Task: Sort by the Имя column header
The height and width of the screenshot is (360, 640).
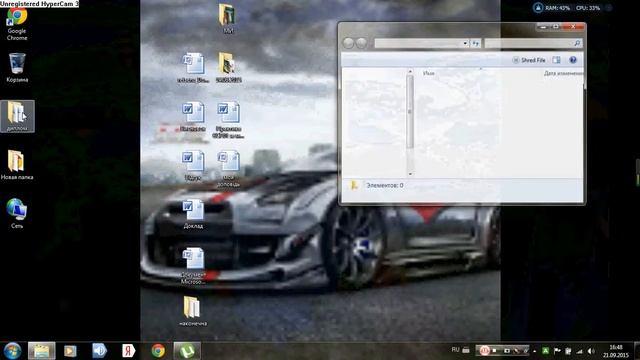Action: point(429,73)
